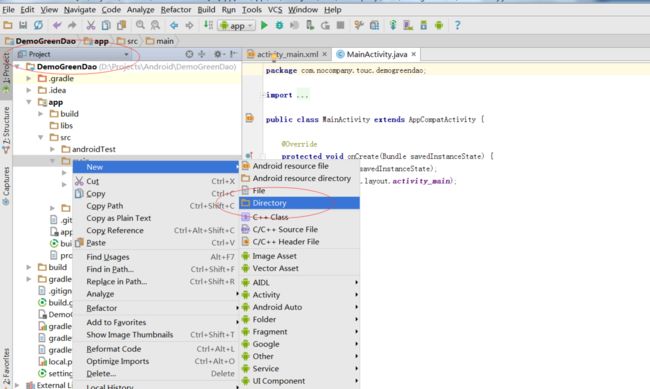The width and height of the screenshot is (650, 389).
Task: Run app with the green play icon
Action: coord(264,25)
